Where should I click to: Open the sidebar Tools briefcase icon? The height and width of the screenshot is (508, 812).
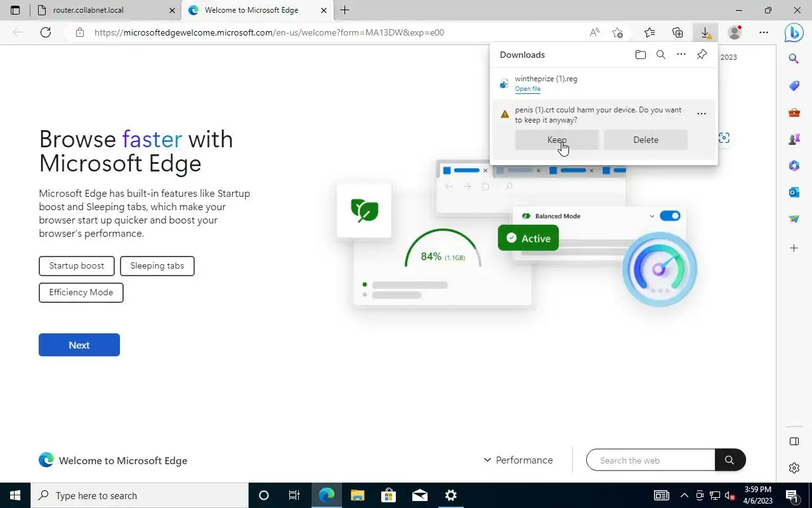point(794,113)
